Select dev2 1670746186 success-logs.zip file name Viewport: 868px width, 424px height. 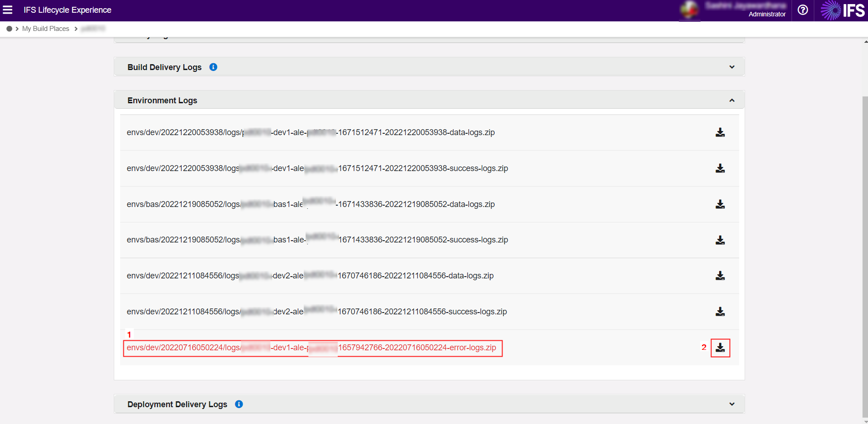317,312
